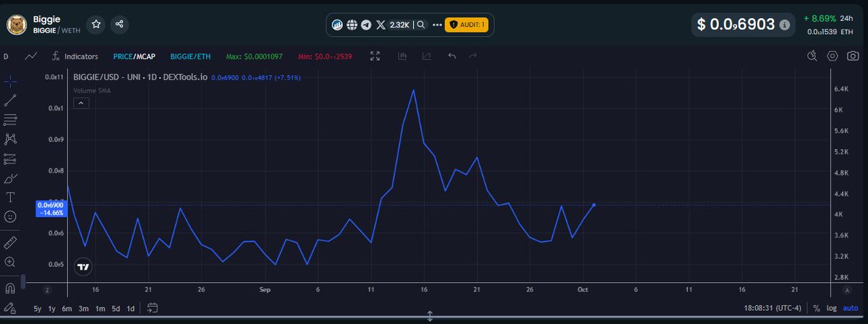Click the Z timezone marker on time axis
Screen dimensions: 868x324
coord(46,289)
